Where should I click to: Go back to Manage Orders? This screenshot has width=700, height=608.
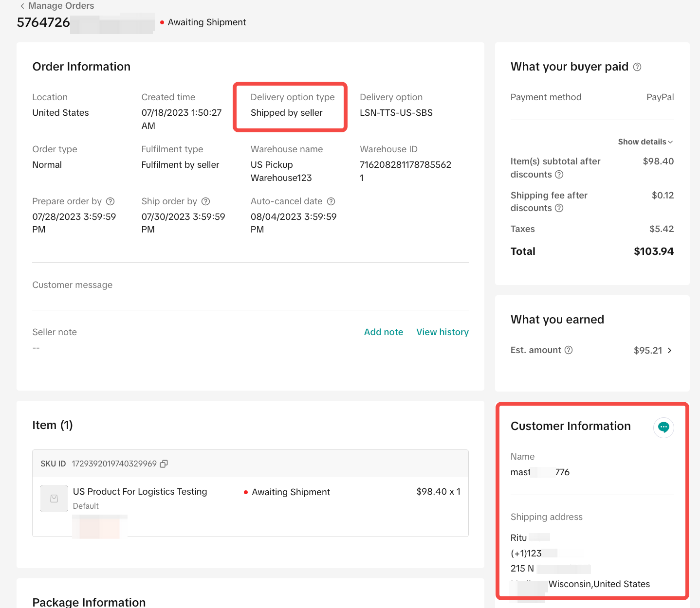pyautogui.click(x=61, y=6)
